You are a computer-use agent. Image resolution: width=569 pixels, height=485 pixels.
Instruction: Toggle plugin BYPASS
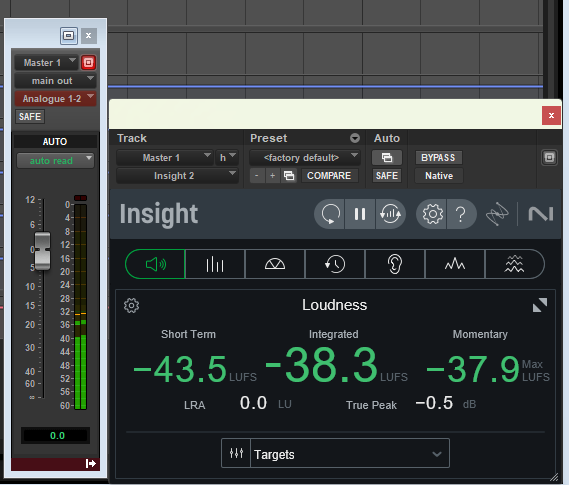click(x=438, y=158)
